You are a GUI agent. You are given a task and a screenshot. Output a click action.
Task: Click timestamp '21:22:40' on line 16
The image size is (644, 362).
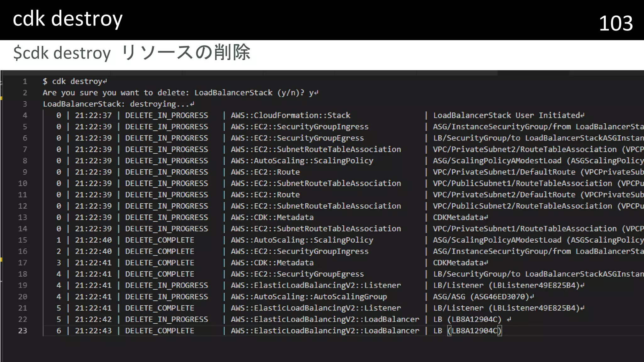click(x=93, y=251)
